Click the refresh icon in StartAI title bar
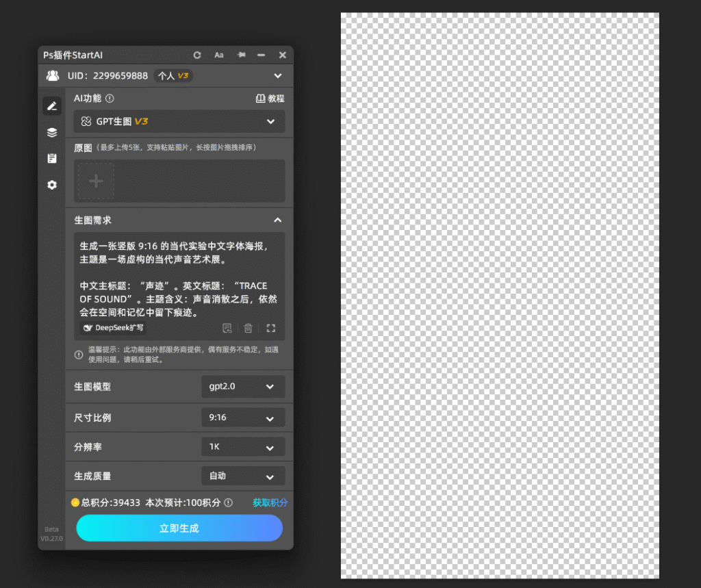This screenshot has height=588, width=701. pos(197,55)
